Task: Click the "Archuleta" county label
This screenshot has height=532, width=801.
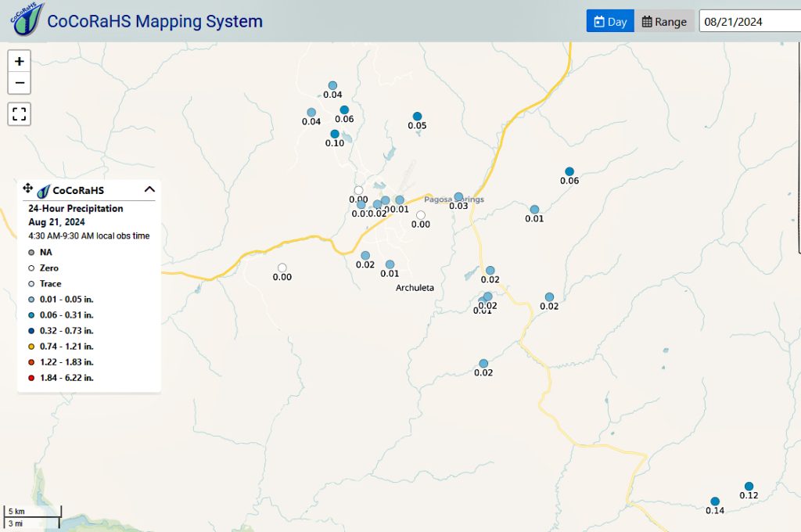Action: [x=415, y=288]
